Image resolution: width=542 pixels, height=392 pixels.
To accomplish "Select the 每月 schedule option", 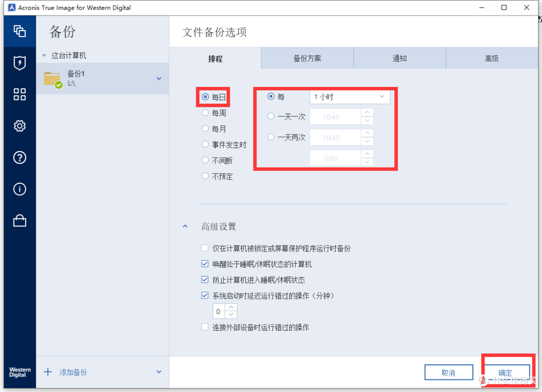I will (205, 128).
